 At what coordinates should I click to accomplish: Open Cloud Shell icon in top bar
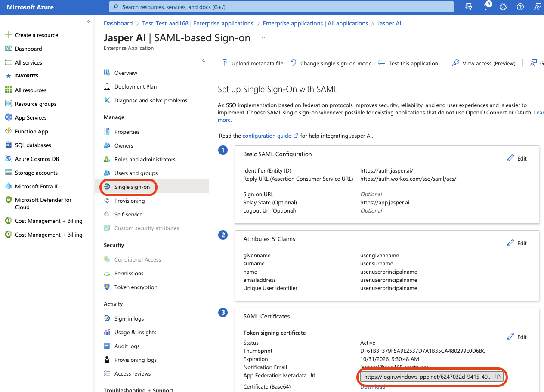click(469, 7)
